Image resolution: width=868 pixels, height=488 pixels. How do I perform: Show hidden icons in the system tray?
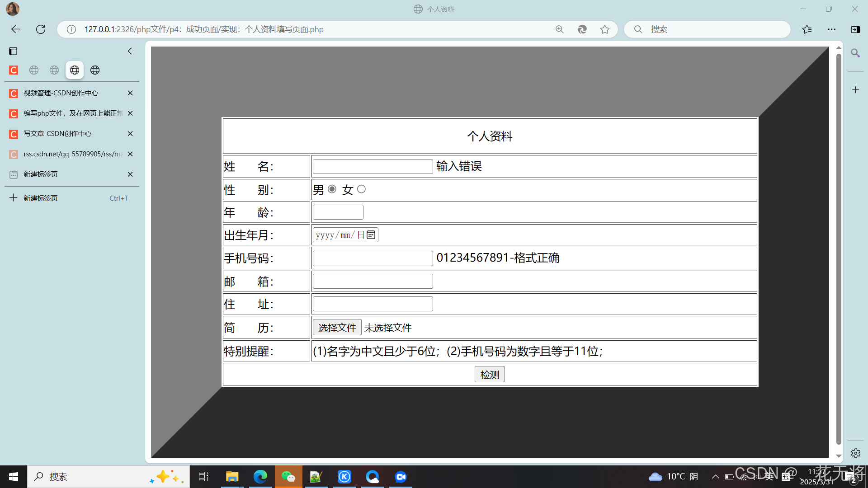coord(716,476)
